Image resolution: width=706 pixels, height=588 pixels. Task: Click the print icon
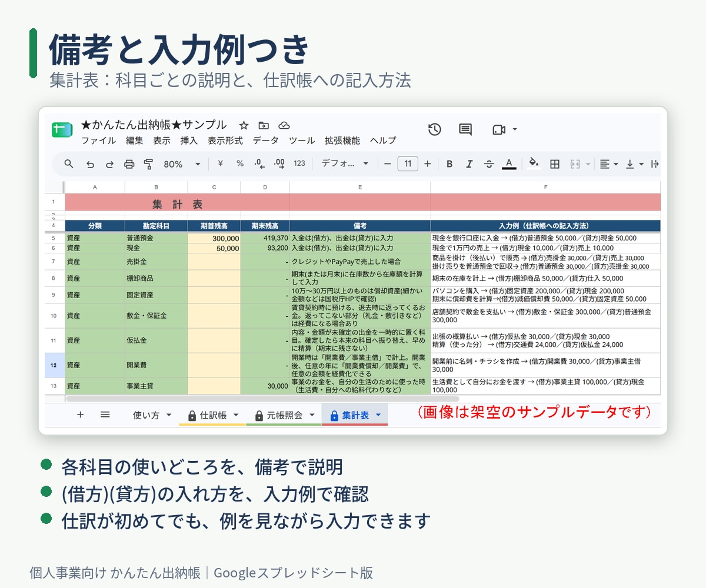[x=129, y=164]
